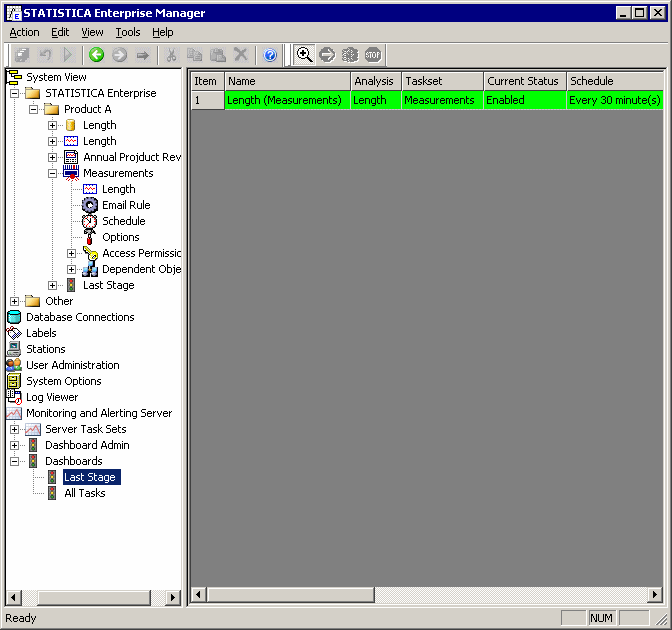Collapse the Product A folder
This screenshot has height=630, width=672.
tap(33, 109)
